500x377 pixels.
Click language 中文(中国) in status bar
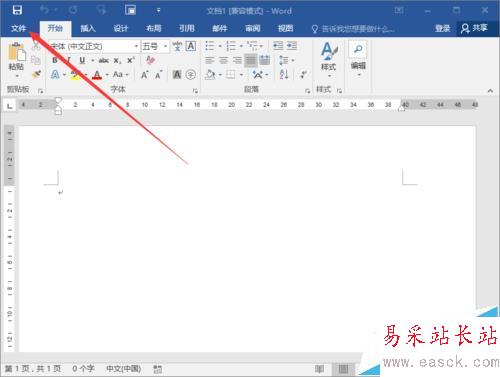pos(123,369)
